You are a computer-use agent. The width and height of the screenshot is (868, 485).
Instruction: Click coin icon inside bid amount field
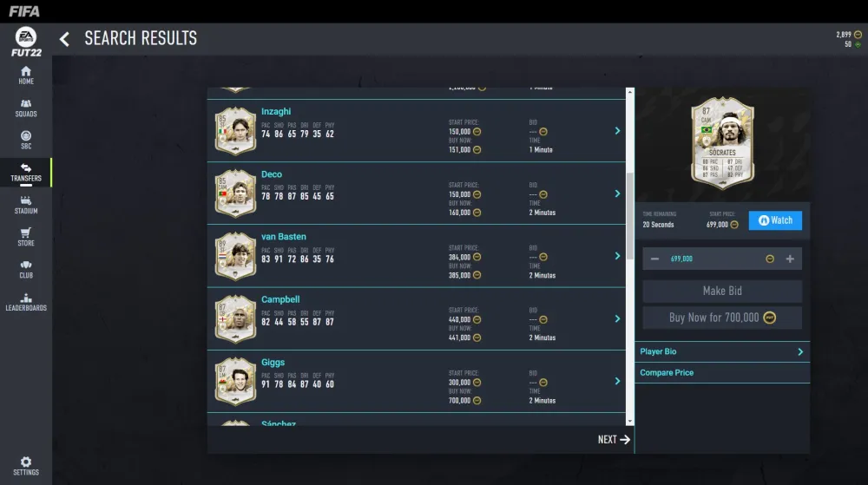click(769, 259)
